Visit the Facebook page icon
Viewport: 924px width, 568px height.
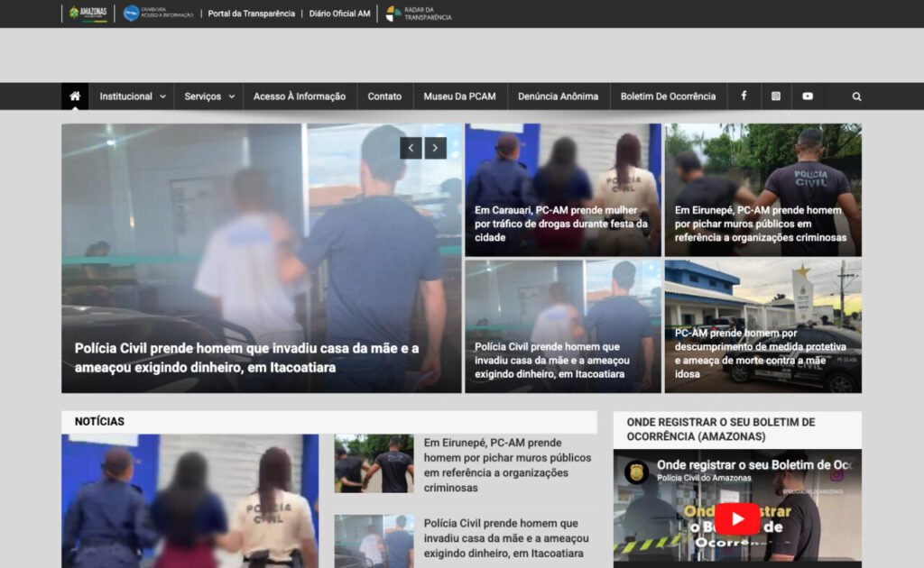point(744,96)
